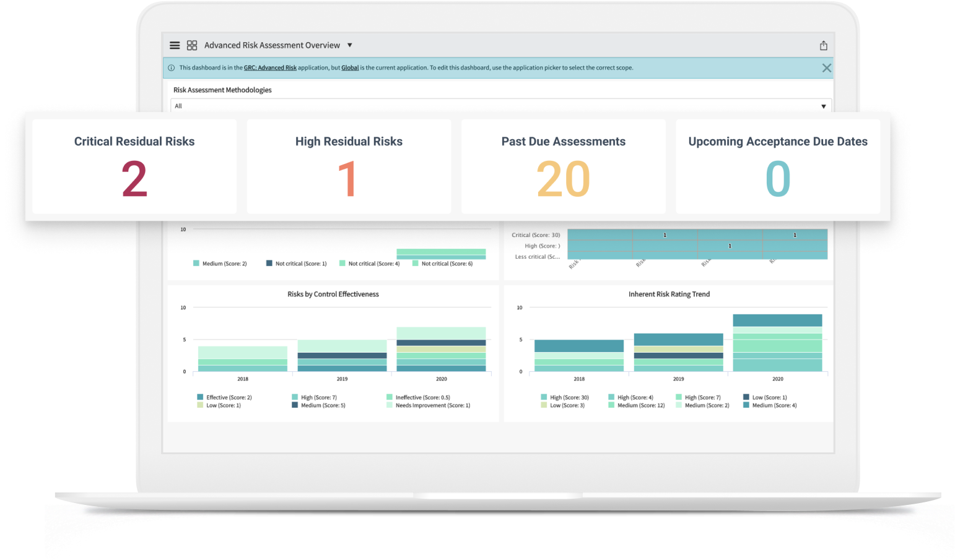Click the dashboard grid icon
The width and height of the screenshot is (955, 560).
[192, 45]
